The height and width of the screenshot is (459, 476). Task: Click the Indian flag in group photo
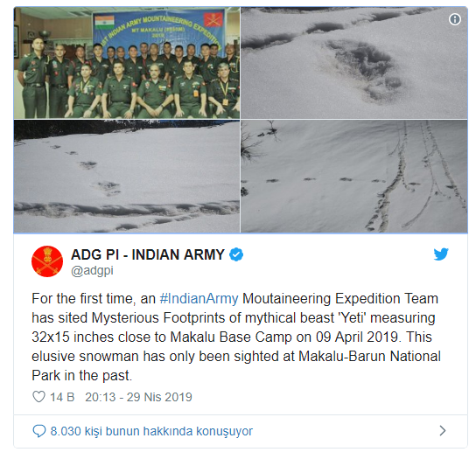click(x=104, y=22)
